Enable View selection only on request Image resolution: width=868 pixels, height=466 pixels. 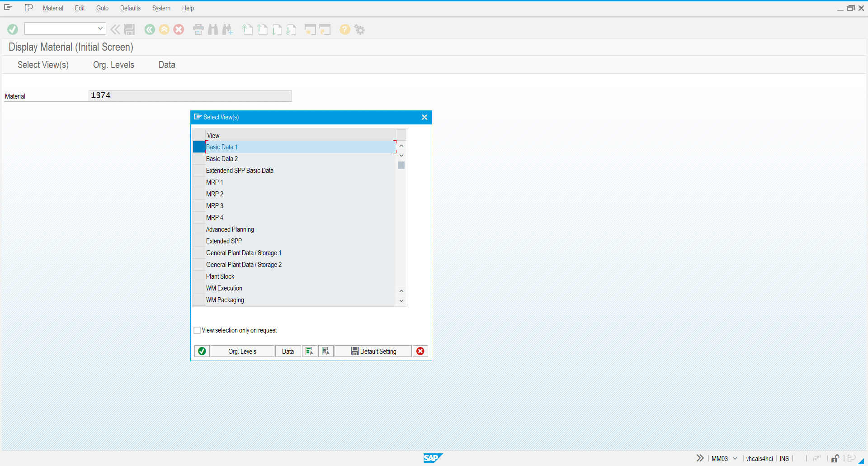[x=197, y=330]
